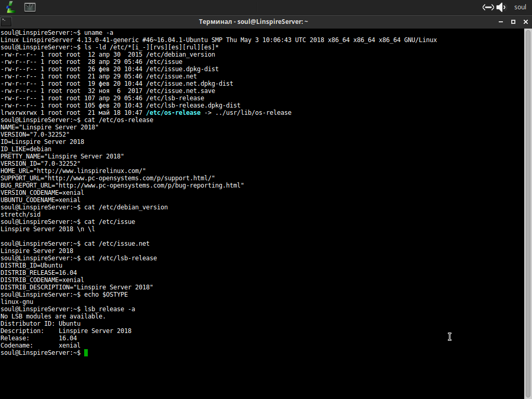Screen dimensions: 532x399
Task: Click the DISTRIB_DESCRIPTION line
Action: coord(77,287)
